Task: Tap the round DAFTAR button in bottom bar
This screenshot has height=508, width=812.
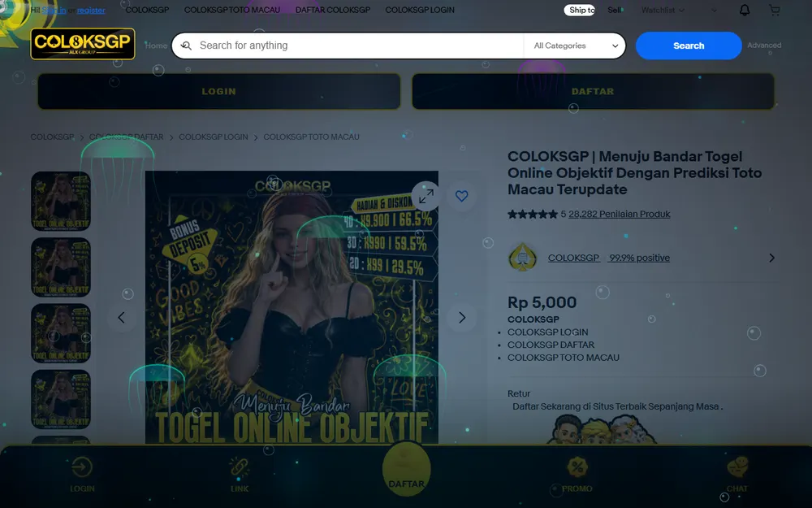Action: pos(407,468)
